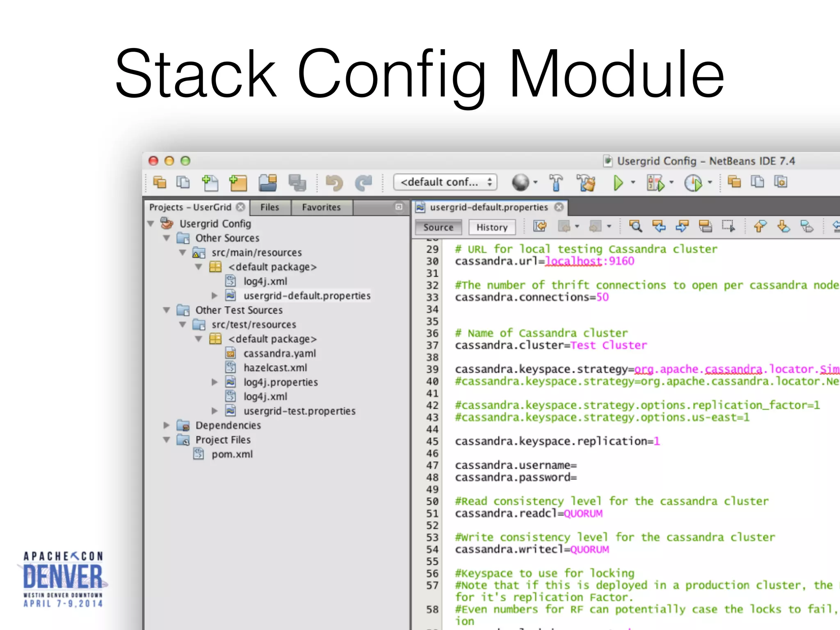Click the localhost:9160 value on line 30
840x630 pixels.
(x=589, y=261)
